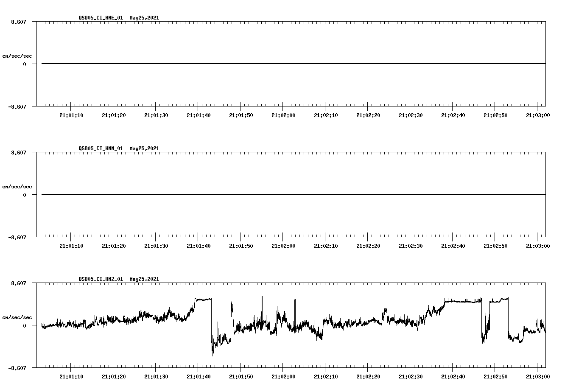576x392 pixels.
Task: Select the QSD05_CI_HNE_01 channel title
Action: click(100, 18)
